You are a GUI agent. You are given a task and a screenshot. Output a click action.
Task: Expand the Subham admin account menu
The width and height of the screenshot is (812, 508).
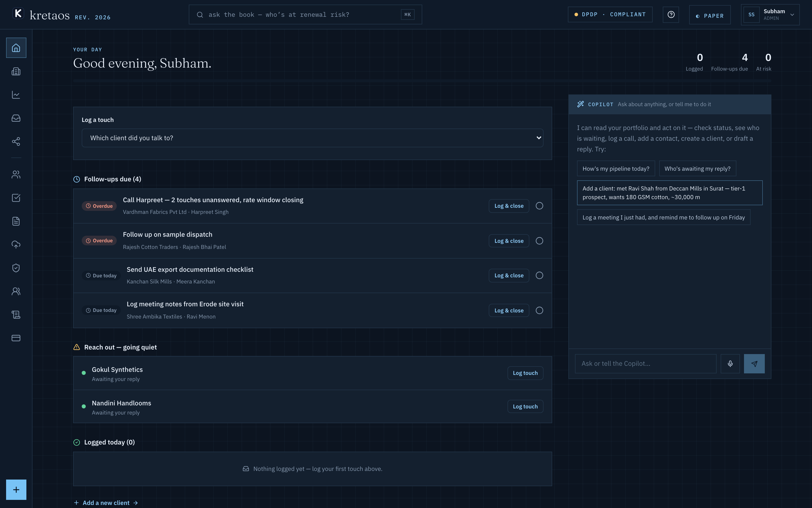770,14
